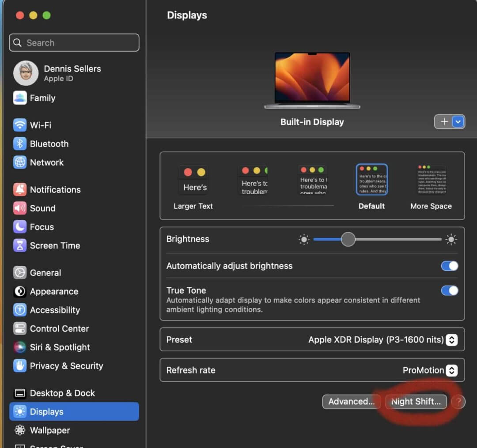Screen dimensions: 477x448
Task: Click the Wi-Fi icon in sidebar
Action: pyautogui.click(x=20, y=125)
